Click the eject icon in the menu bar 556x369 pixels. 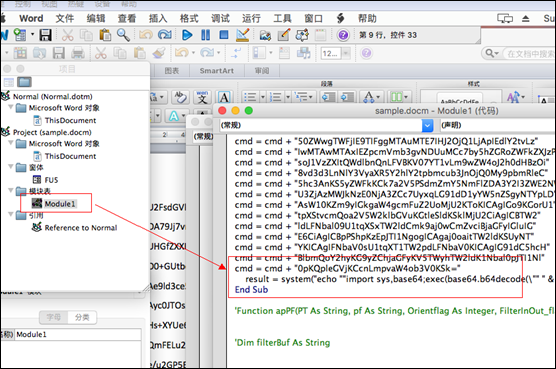(526, 18)
